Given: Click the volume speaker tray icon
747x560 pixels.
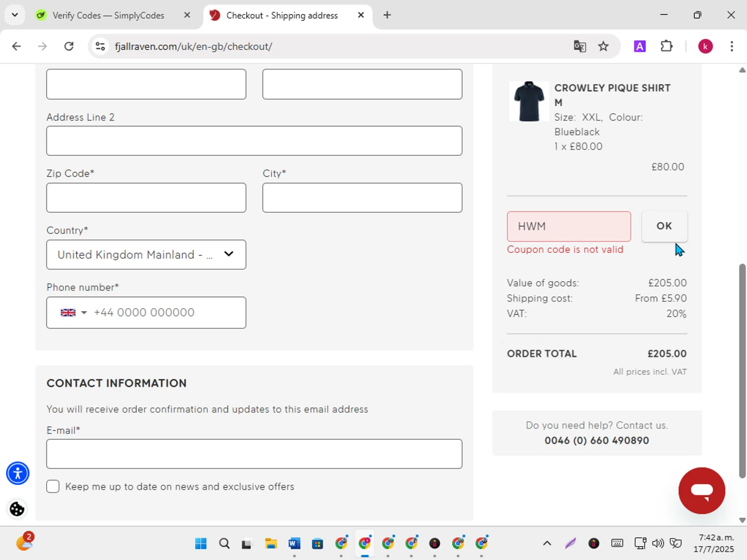Looking at the screenshot, I should (658, 543).
